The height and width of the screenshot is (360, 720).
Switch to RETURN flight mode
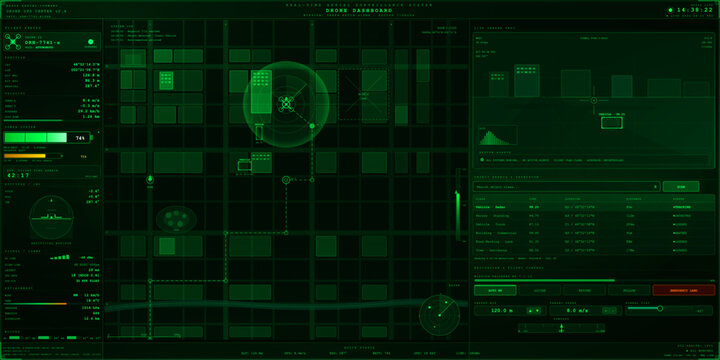585,290
